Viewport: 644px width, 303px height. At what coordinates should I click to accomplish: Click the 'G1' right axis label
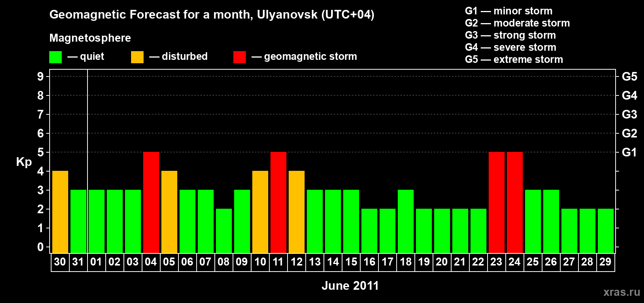629,152
